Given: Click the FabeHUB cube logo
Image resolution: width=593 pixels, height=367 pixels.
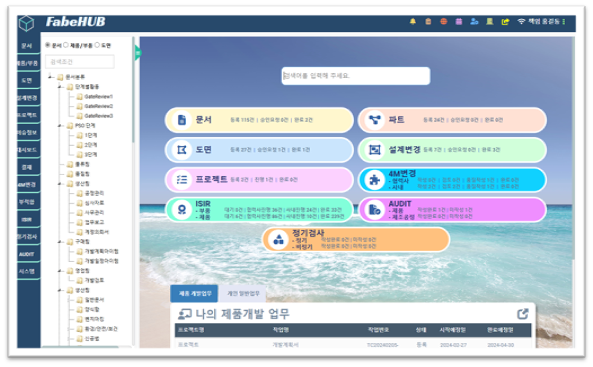Looking at the screenshot, I should tap(26, 23).
